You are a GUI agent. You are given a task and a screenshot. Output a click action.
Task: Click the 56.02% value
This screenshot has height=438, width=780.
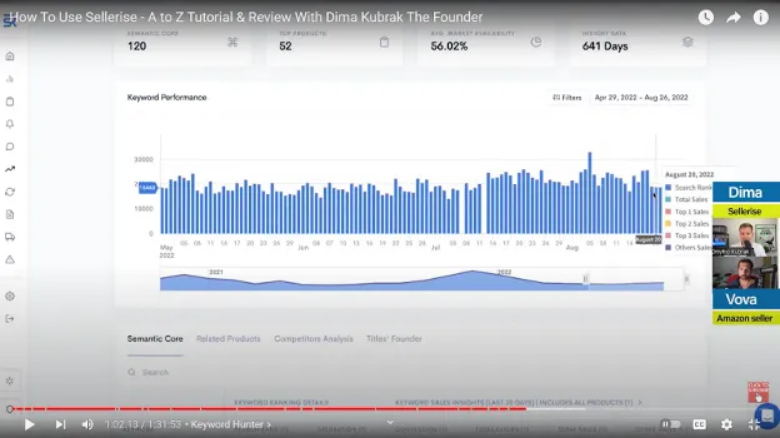449,46
